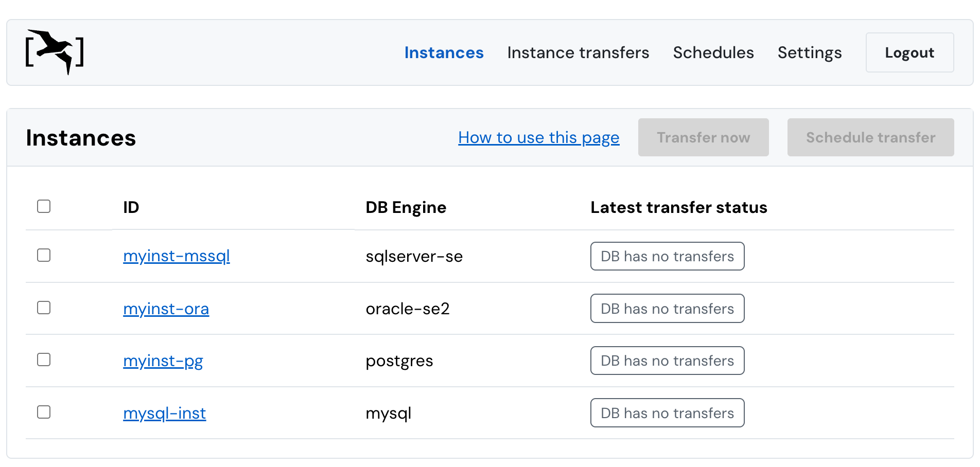This screenshot has width=980, height=467.
Task: Open the Settings page
Action: (810, 52)
